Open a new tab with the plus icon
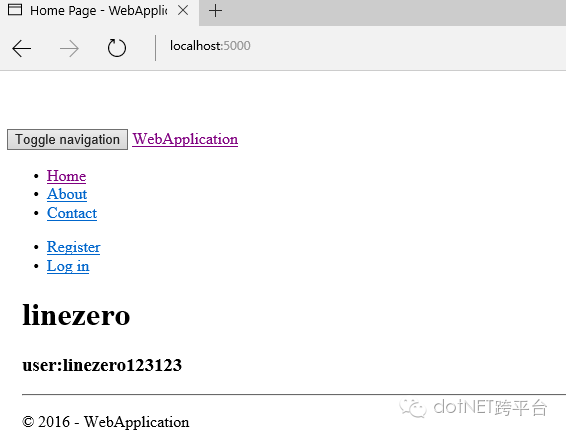 (215, 10)
